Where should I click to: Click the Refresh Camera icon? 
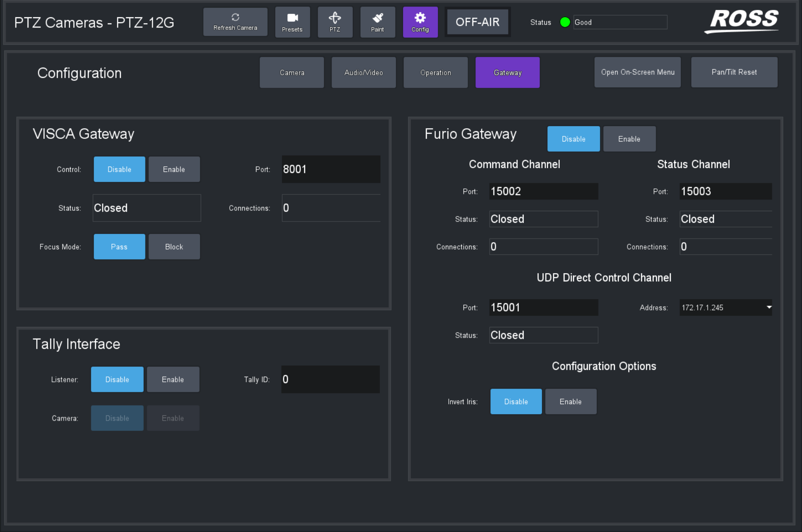point(235,22)
